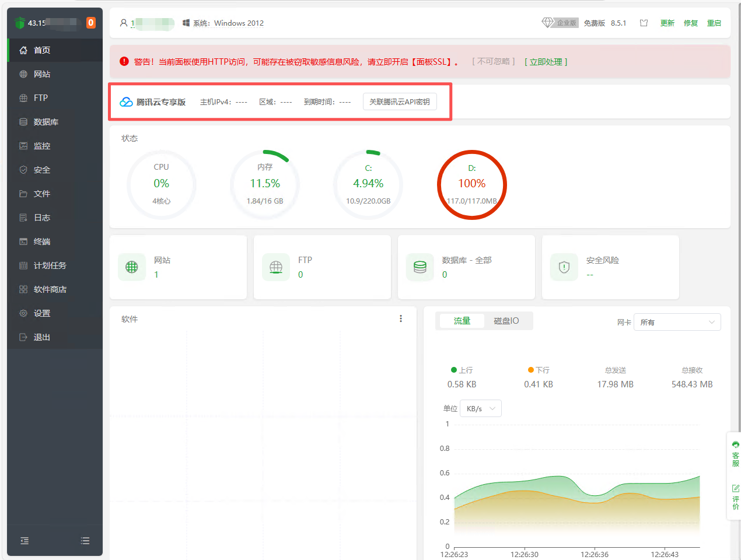Click the list icon at sidebar bottom right
Screen dimensions: 741x560
(x=85, y=541)
